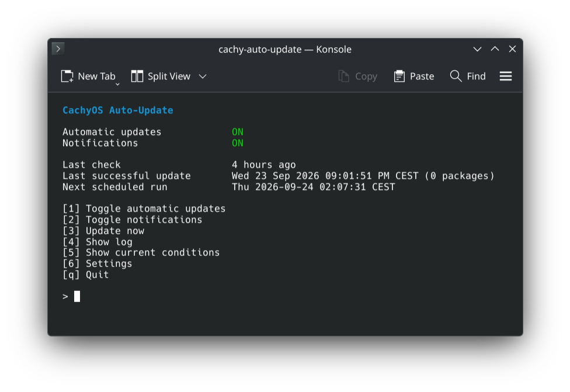Minimize the Konsole window
This screenshot has height=392, width=570.
(x=477, y=49)
